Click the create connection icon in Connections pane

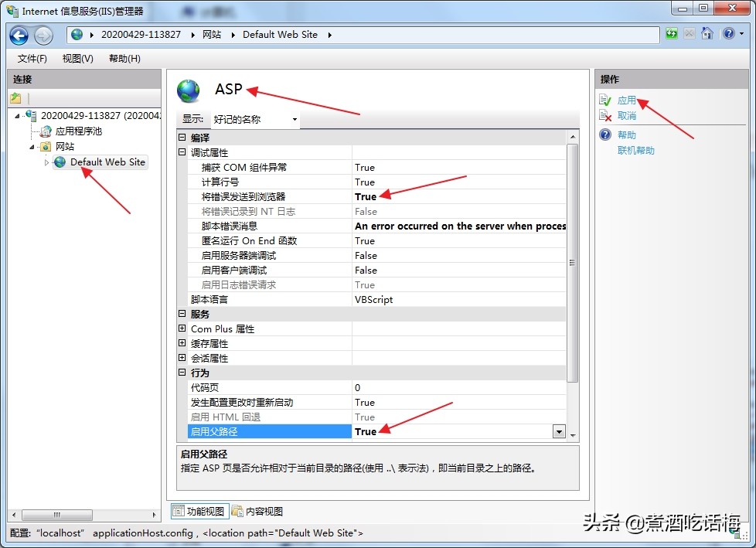[x=16, y=98]
